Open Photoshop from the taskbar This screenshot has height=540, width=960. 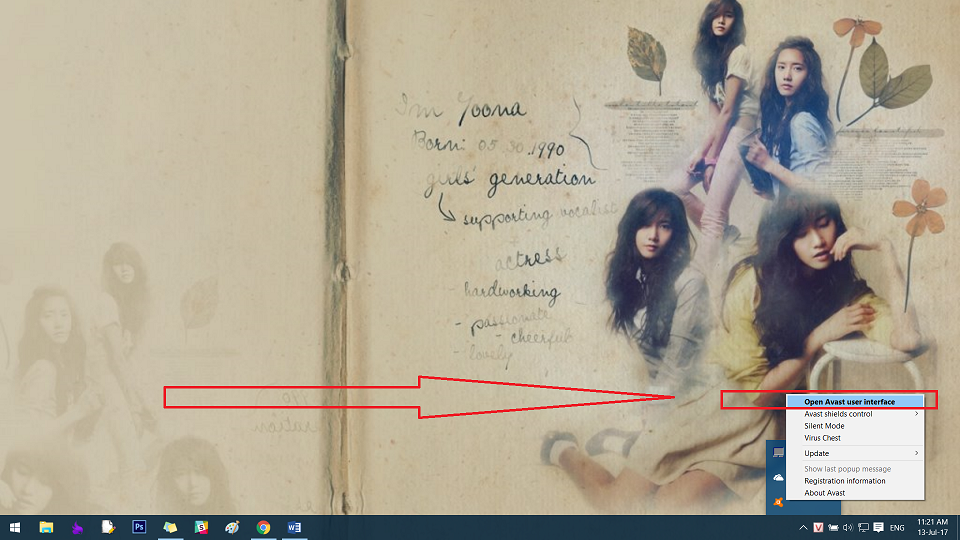point(139,527)
